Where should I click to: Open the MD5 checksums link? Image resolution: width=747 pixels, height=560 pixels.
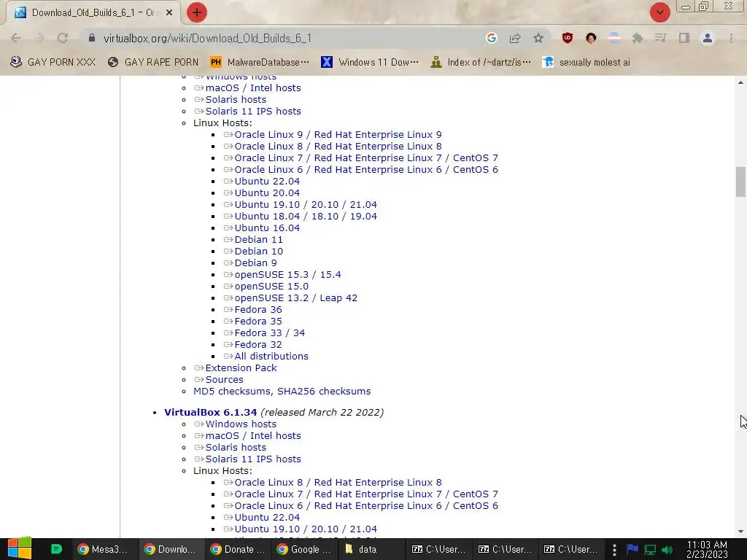pyautogui.click(x=231, y=392)
